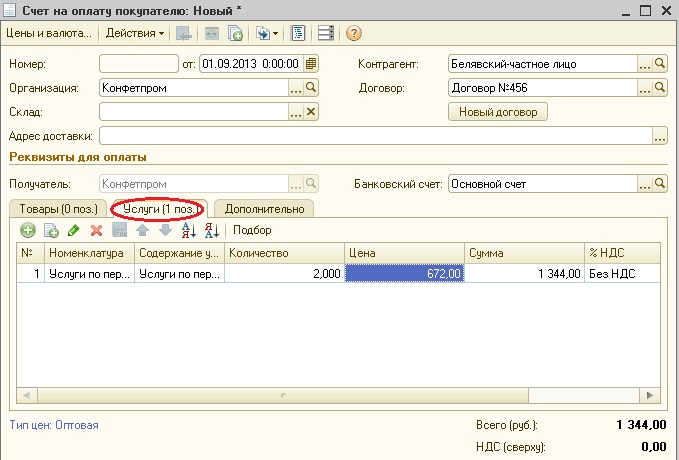Image resolution: width=679 pixels, height=460 pixels.
Task: Click magnifier icon next to Организация
Action: (311, 88)
